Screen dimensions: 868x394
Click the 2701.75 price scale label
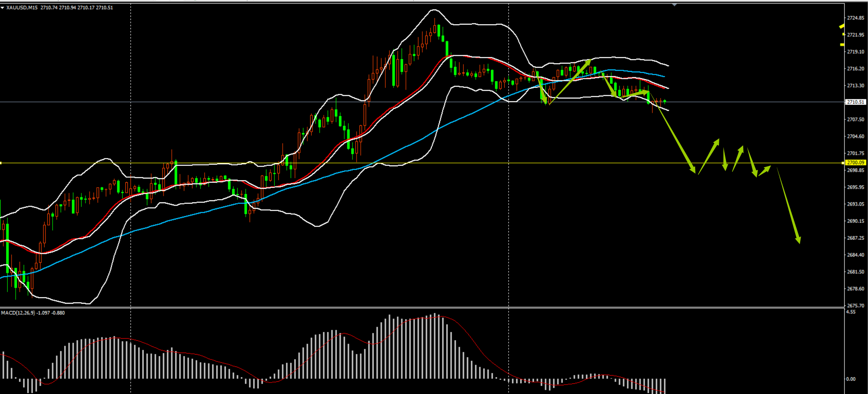point(856,153)
